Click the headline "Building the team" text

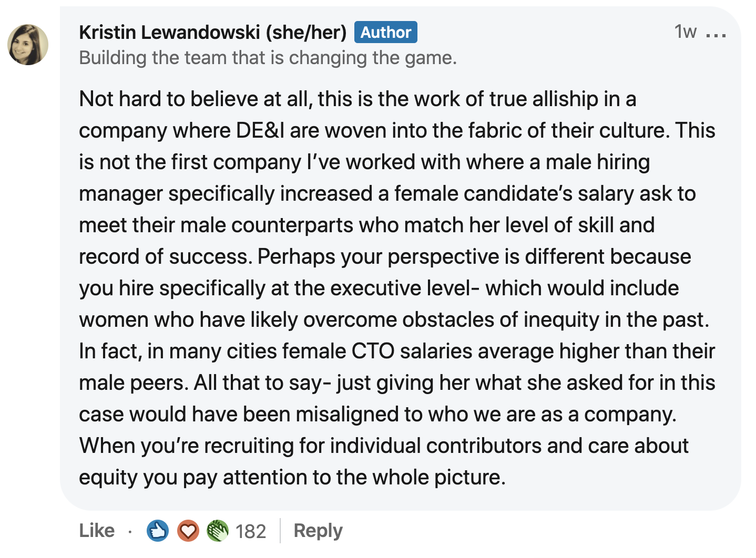pos(268,58)
